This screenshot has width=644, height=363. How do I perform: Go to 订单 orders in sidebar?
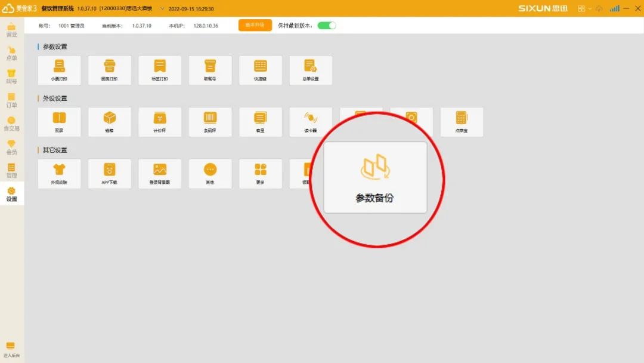coord(11,100)
